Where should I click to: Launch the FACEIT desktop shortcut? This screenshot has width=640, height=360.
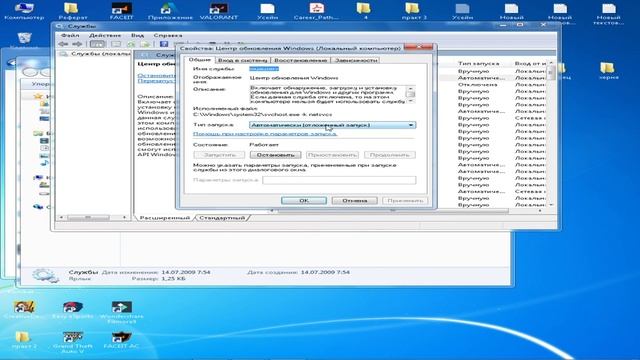(121, 11)
